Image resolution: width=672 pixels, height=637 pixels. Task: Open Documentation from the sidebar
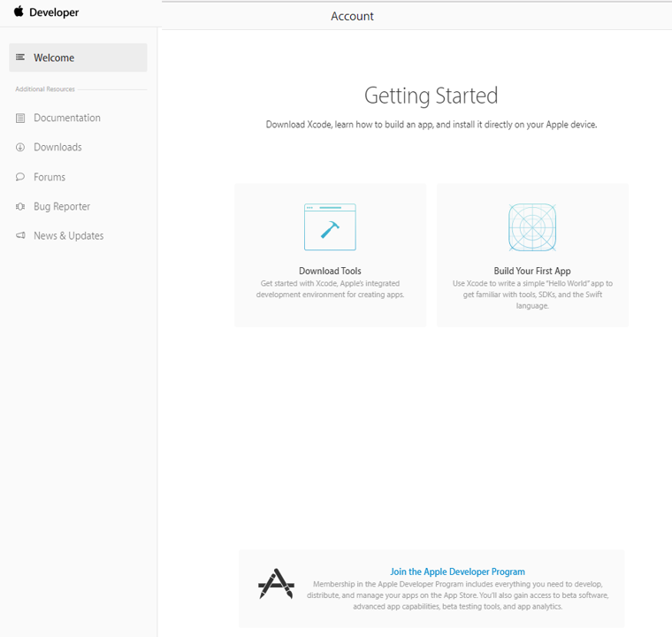coord(67,118)
